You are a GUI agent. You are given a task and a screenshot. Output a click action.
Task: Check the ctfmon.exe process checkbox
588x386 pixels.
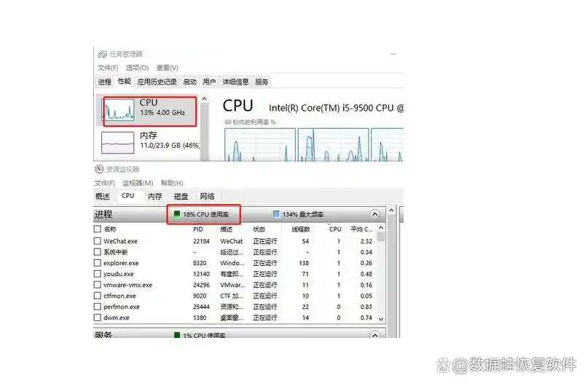98,296
